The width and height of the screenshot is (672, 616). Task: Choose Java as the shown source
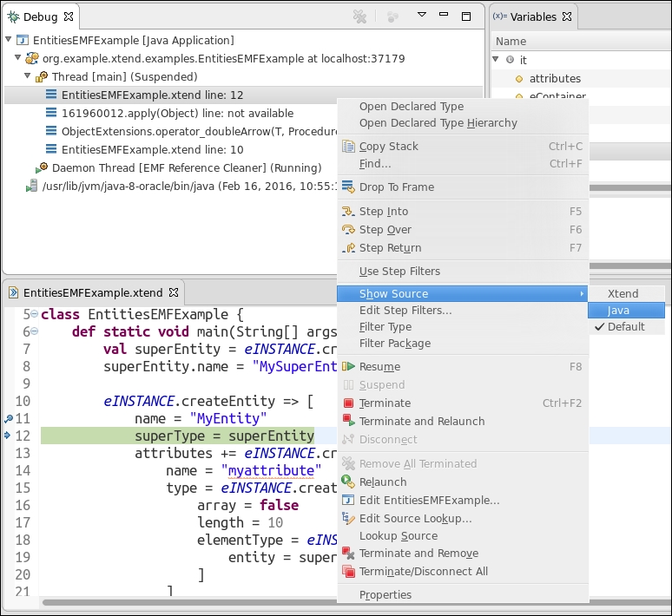(x=619, y=311)
